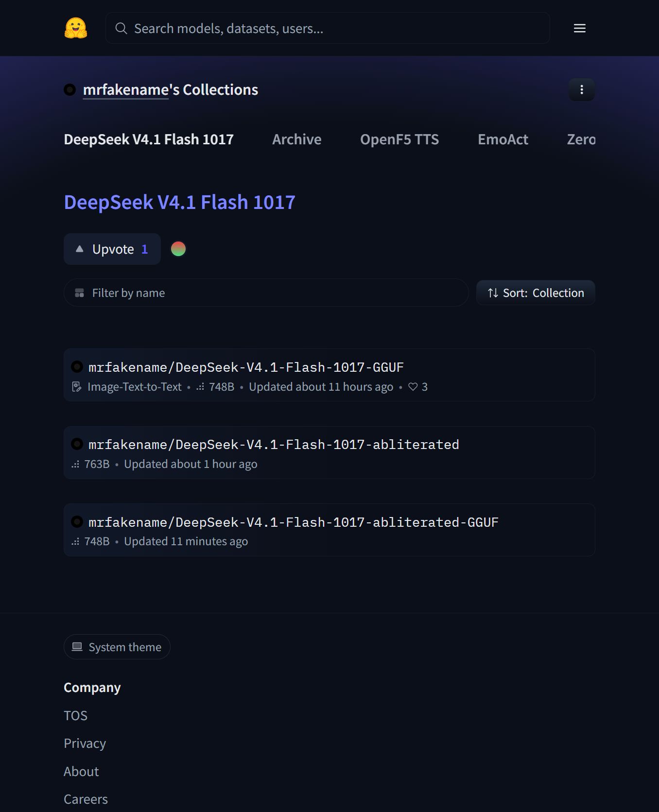
Task: Click the 'Company' footer heading
Action: click(92, 688)
